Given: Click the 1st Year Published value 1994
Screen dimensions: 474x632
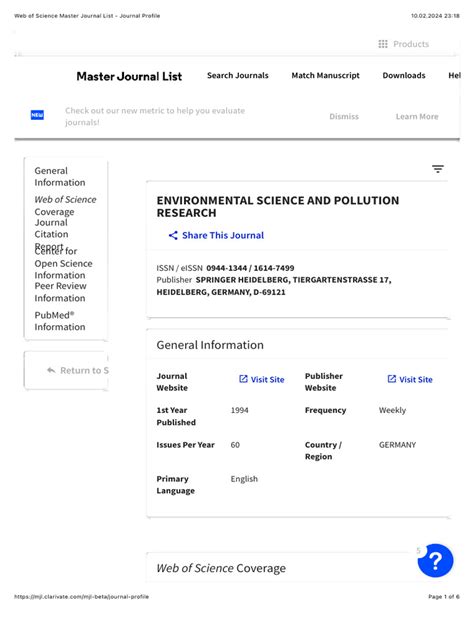Looking at the screenshot, I should point(239,410).
